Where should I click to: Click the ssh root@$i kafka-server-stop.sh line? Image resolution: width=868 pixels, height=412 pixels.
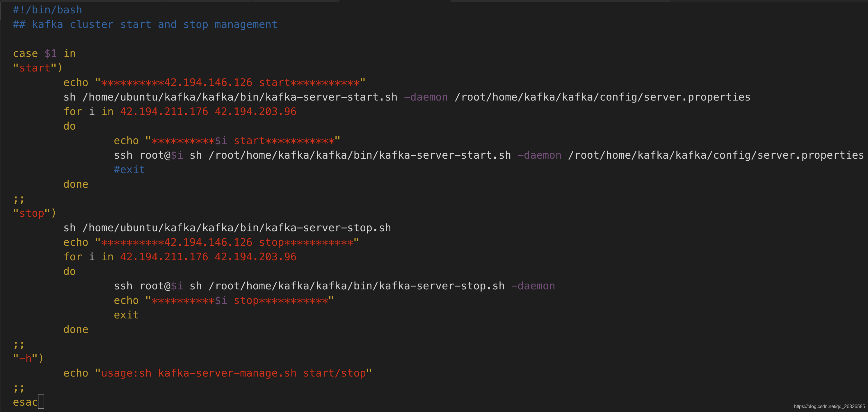tap(334, 286)
